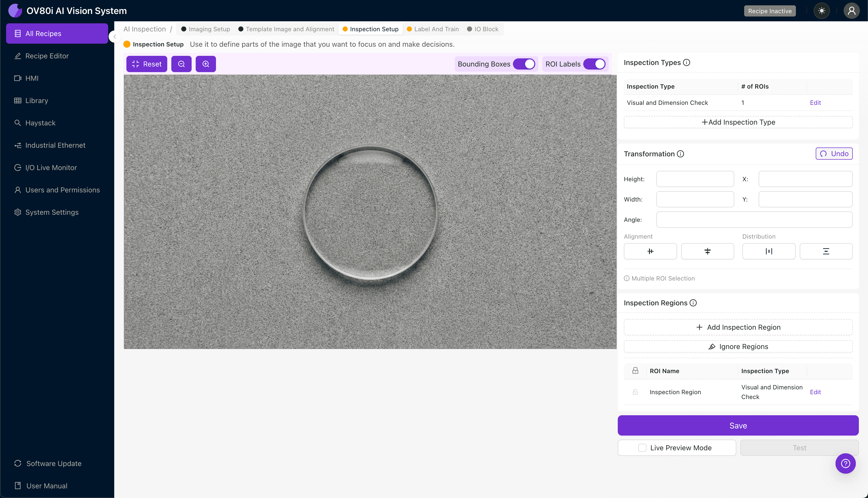Image resolution: width=868 pixels, height=498 pixels.
Task: Collapse the sidebar with the chevron
Action: click(114, 37)
